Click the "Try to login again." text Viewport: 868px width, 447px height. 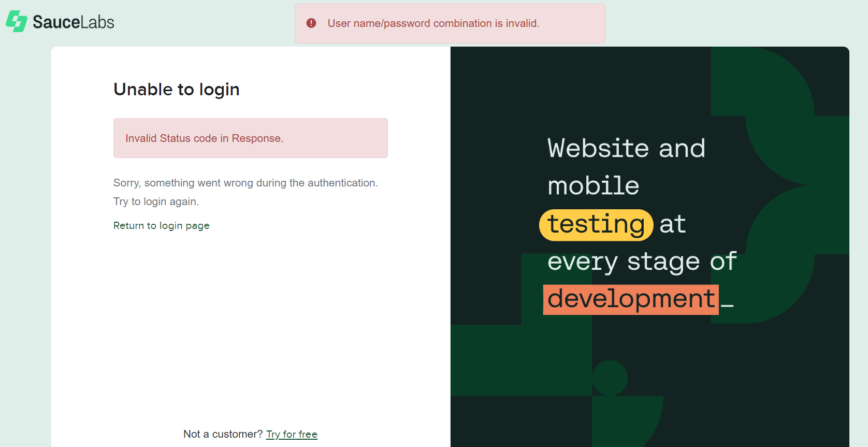(156, 201)
